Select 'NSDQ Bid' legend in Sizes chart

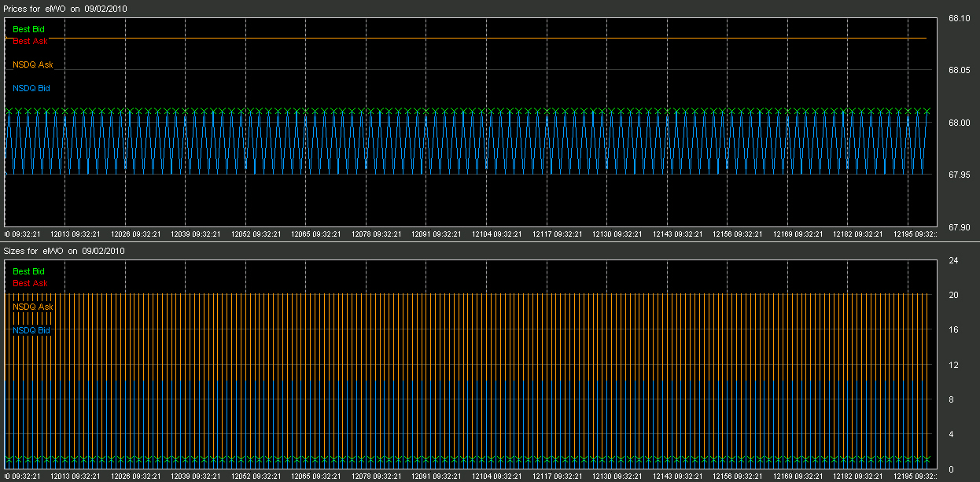(31, 330)
